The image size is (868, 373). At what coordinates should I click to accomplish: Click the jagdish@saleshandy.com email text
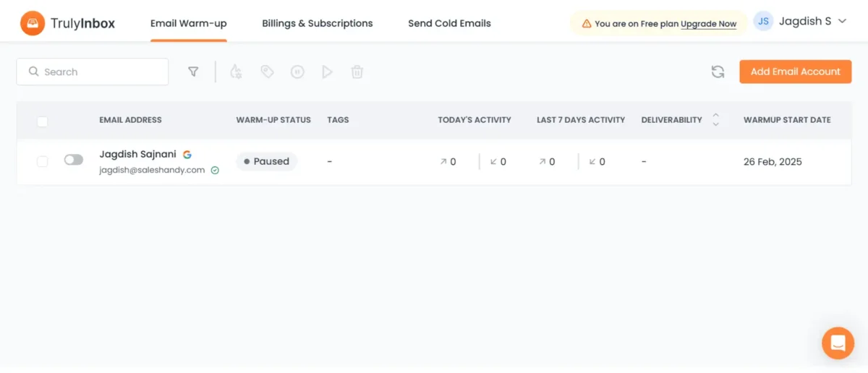point(152,171)
